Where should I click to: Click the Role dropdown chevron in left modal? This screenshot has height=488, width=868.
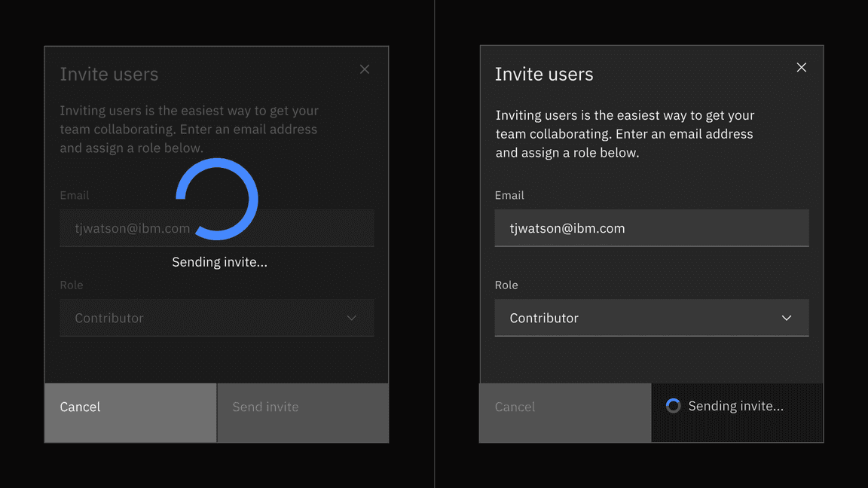(x=351, y=318)
